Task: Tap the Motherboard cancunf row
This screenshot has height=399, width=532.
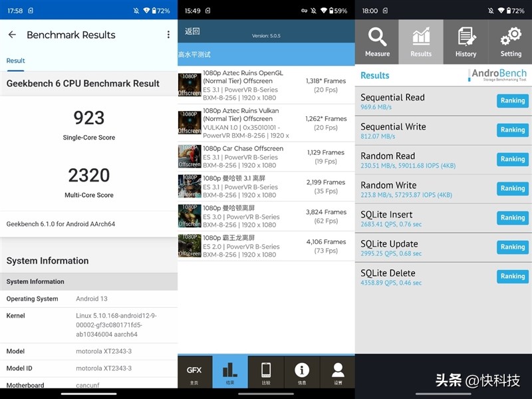Action: tap(89, 384)
